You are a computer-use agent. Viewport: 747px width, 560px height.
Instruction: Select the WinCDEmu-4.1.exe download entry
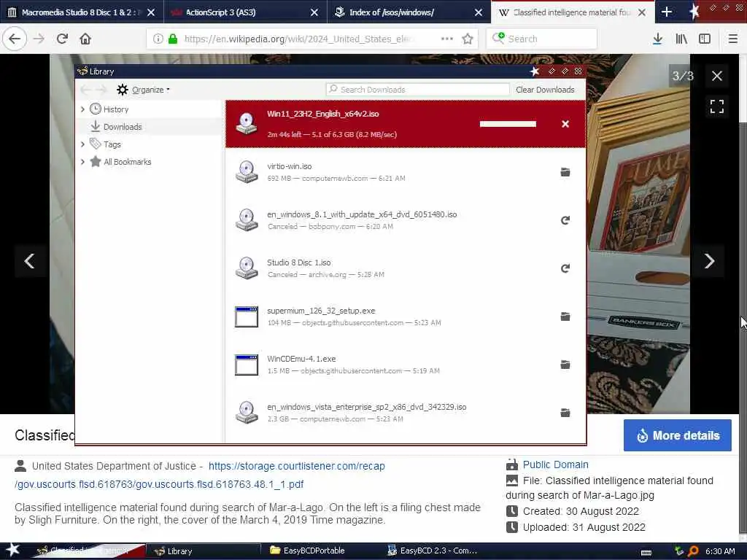(406, 365)
